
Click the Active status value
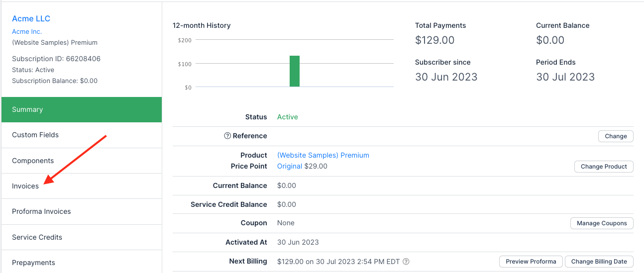[287, 117]
